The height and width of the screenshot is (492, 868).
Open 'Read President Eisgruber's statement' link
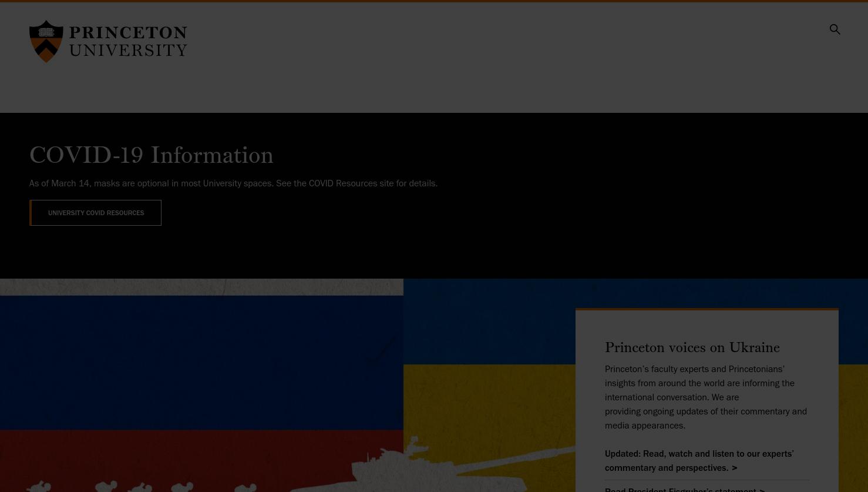click(x=685, y=489)
